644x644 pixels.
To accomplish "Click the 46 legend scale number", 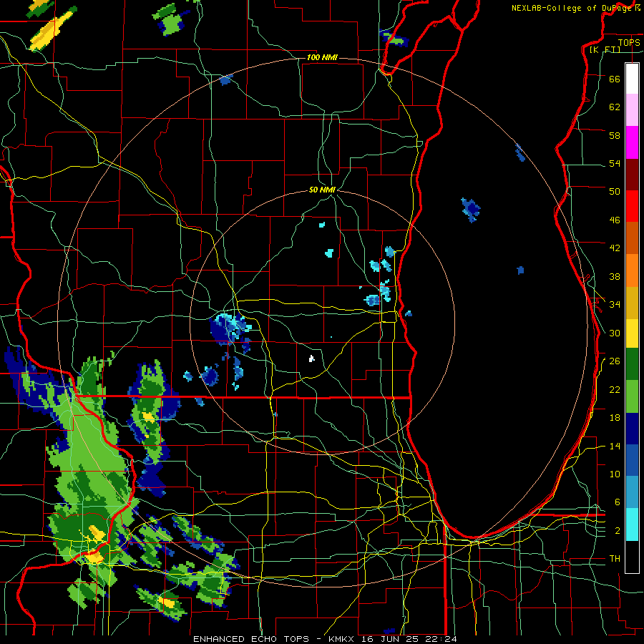I will [x=615, y=220].
